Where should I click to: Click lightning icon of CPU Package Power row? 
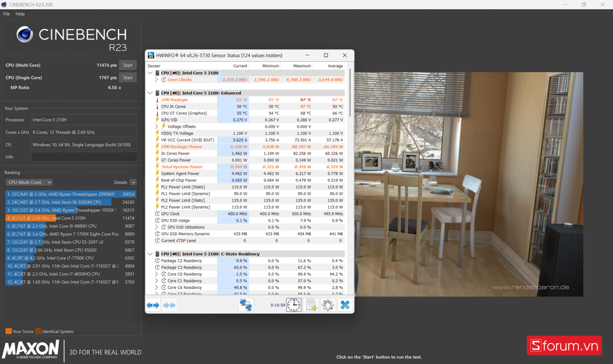pos(157,147)
